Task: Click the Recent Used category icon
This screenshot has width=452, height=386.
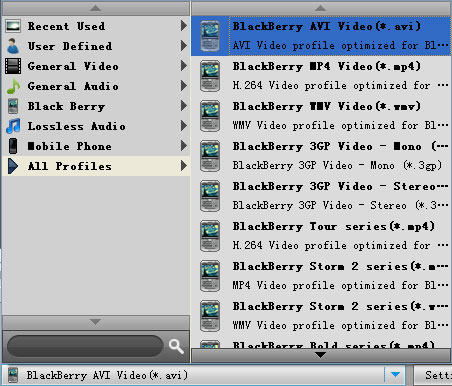Action: coord(13,26)
